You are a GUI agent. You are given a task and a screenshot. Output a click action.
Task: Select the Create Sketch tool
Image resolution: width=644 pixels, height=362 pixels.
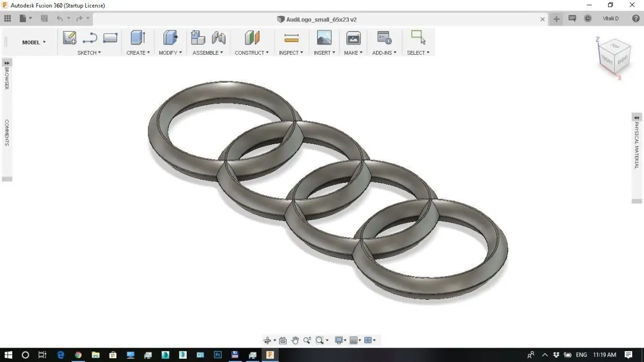(x=69, y=38)
